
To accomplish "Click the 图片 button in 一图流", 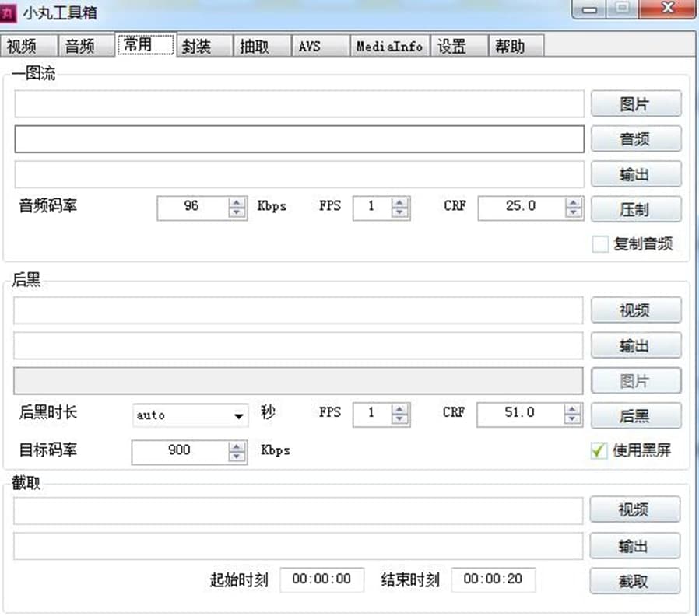I will click(635, 104).
